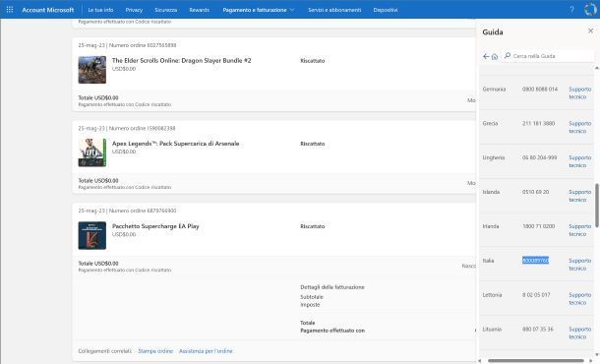The height and width of the screenshot is (364, 600).
Task: Open the account profile avatar
Action: tap(590, 10)
